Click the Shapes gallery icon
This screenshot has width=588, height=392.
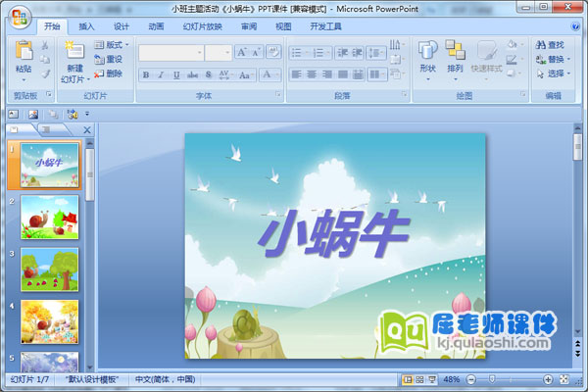pos(427,50)
